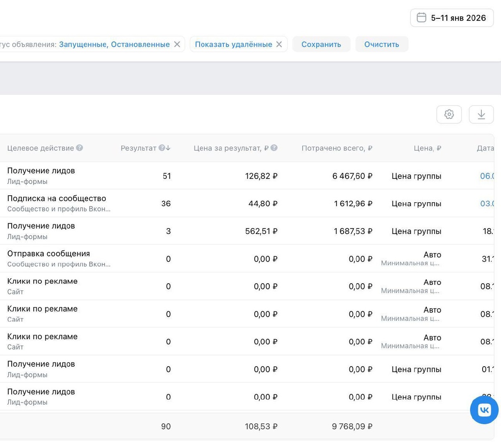Screen dimensions: 501x448
Task: Click the Дата column header
Action: [x=485, y=148]
